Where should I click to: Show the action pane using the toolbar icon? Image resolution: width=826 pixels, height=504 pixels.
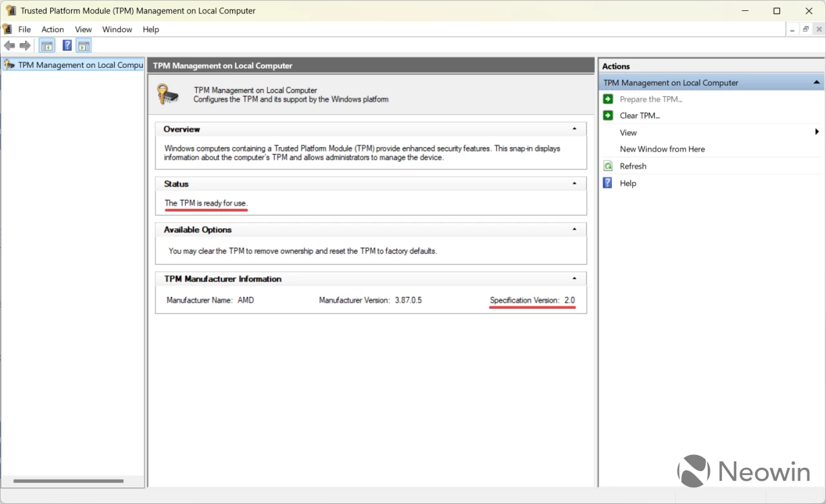[x=84, y=45]
